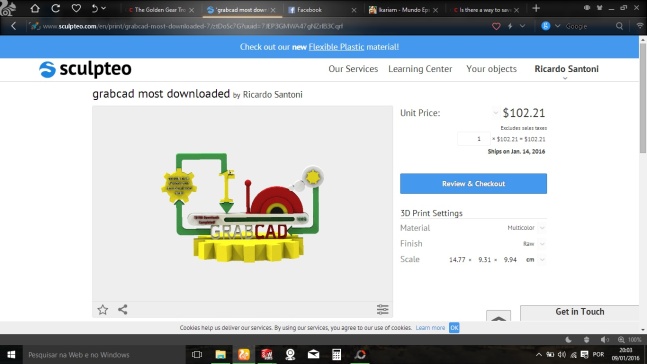This screenshot has width=647, height=364.
Task: Open author Ricardo Santoni link
Action: (x=272, y=95)
